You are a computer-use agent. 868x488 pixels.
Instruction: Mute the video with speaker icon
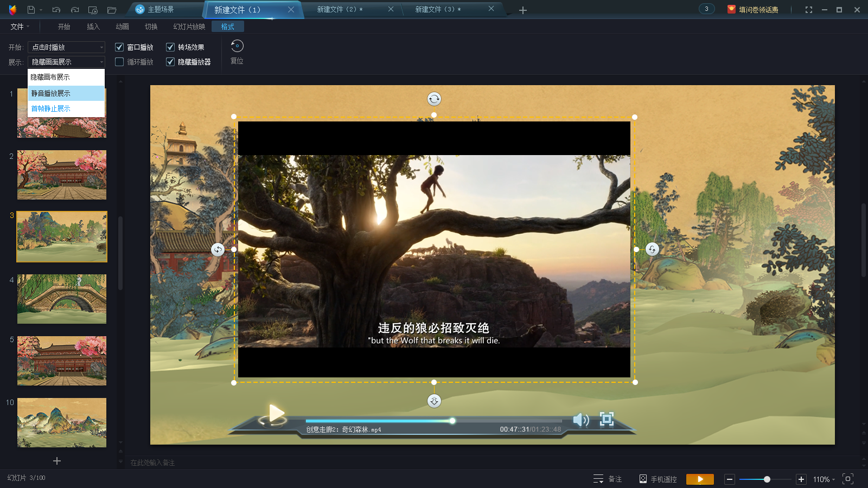tap(581, 420)
